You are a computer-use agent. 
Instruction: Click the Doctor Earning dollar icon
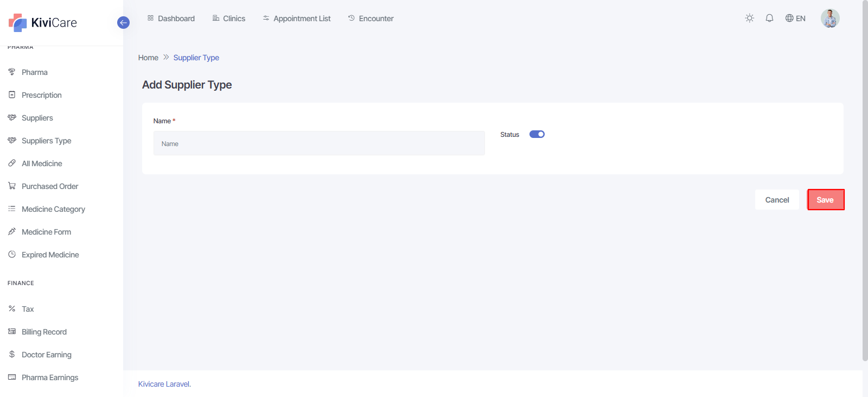(12, 355)
